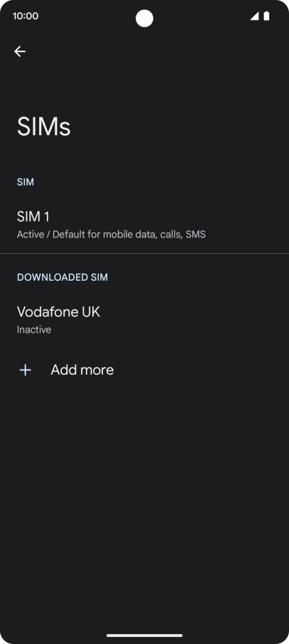Tap the front camera cutout in status bar
Screen dimensions: 289x644
click(x=145, y=18)
